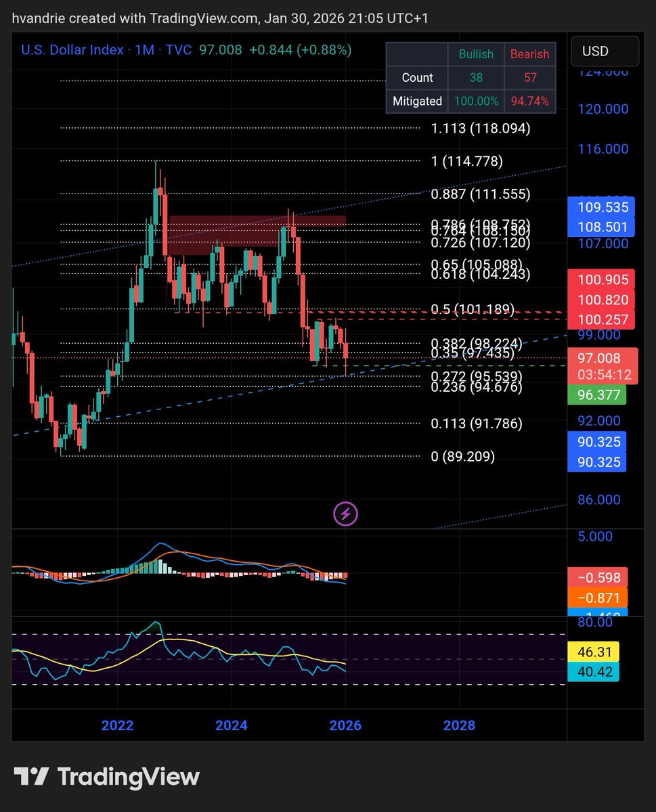Image resolution: width=656 pixels, height=812 pixels.
Task: Click the yellow 46.31 stochastic value label
Action: (x=593, y=652)
